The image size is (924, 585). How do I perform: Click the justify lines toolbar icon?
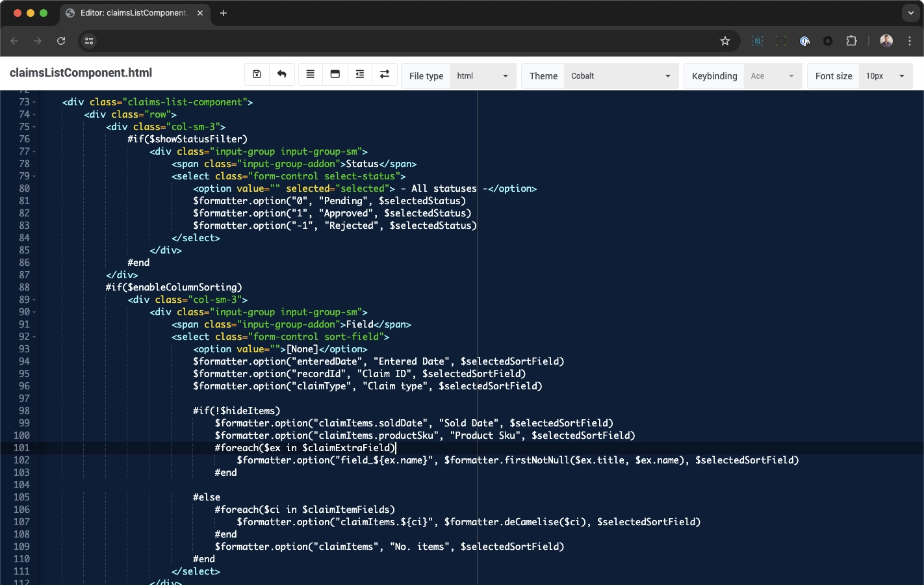pos(310,75)
